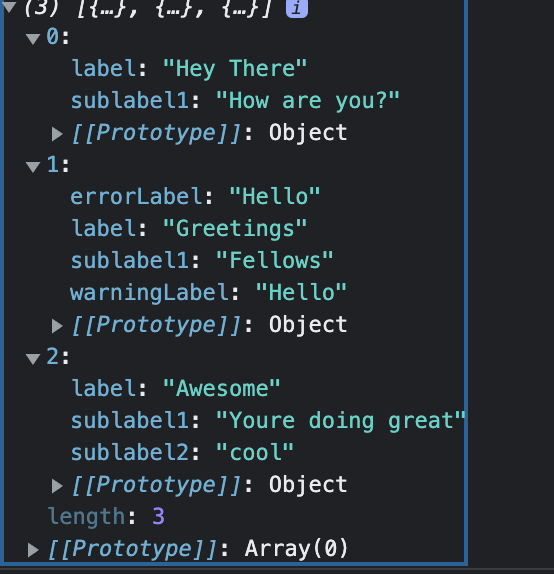Collapse array item 1
The image size is (554, 574).
[x=33, y=166]
